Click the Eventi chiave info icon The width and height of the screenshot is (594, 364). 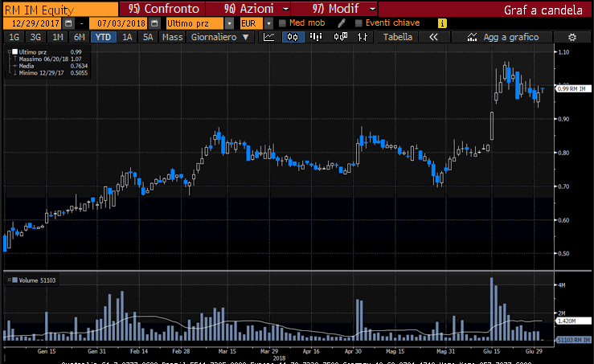pos(443,23)
